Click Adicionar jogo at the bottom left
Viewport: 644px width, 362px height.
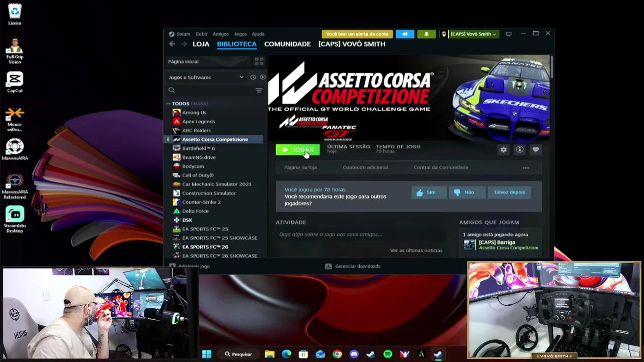[x=190, y=266]
